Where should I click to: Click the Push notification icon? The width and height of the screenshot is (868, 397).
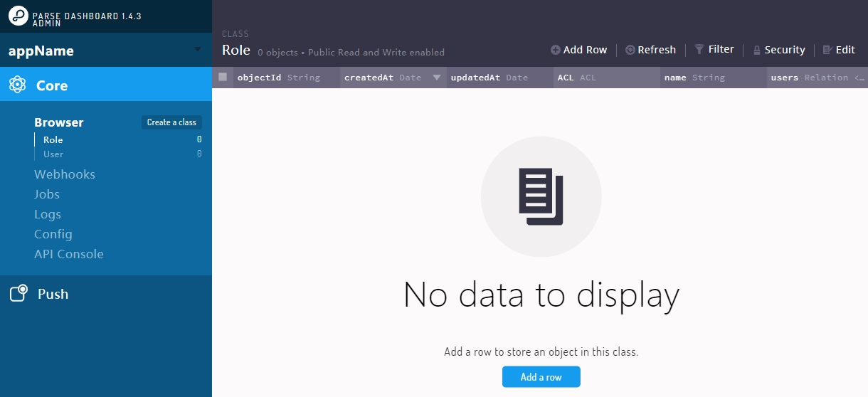click(18, 294)
